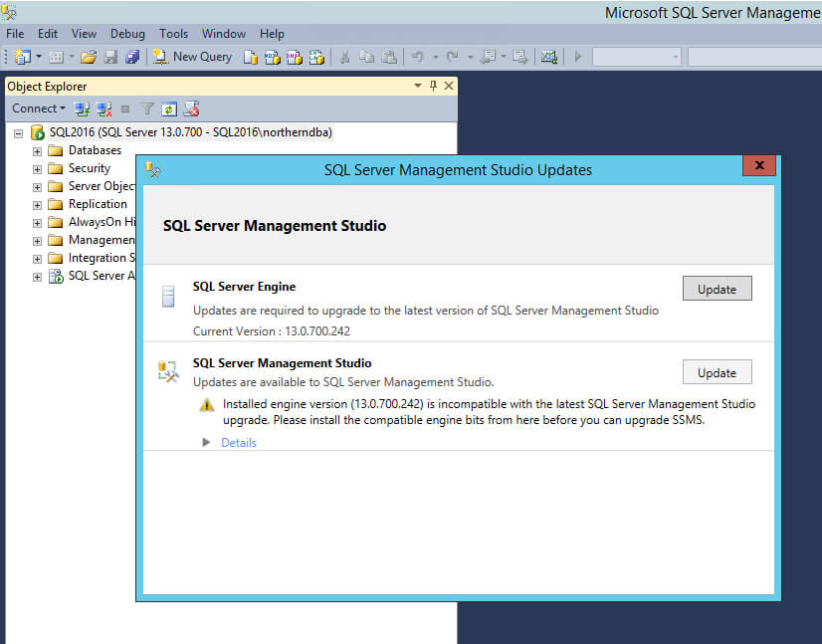Viewport: 822px width, 644px height.
Task: Click the Save disk icon
Action: [x=110, y=57]
